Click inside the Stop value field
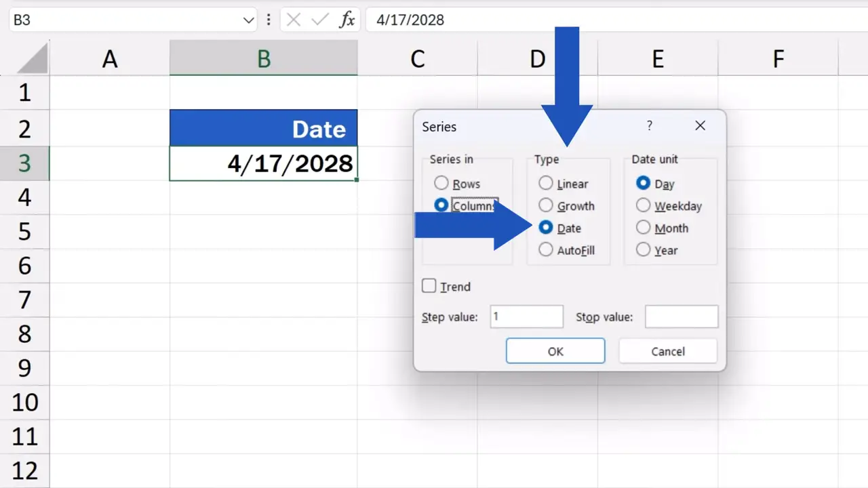 pyautogui.click(x=681, y=317)
